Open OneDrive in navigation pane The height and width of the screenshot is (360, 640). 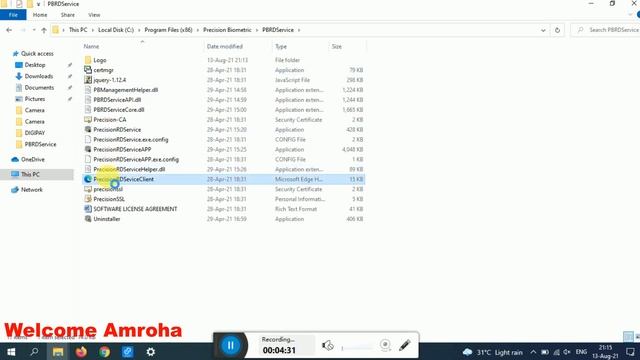tap(33, 159)
